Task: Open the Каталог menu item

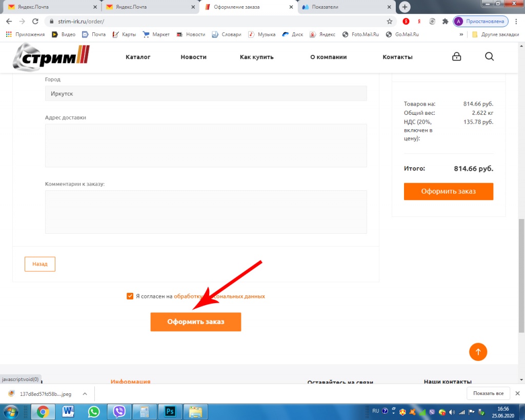Action: (138, 57)
